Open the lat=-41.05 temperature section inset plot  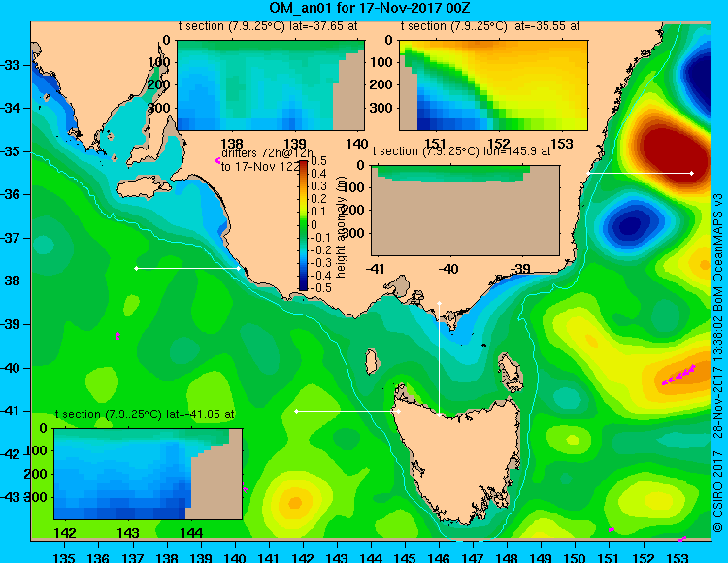(149, 474)
